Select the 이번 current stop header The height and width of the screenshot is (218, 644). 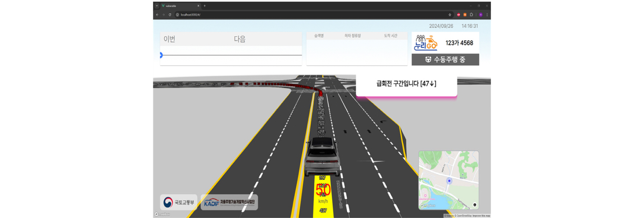pos(169,39)
